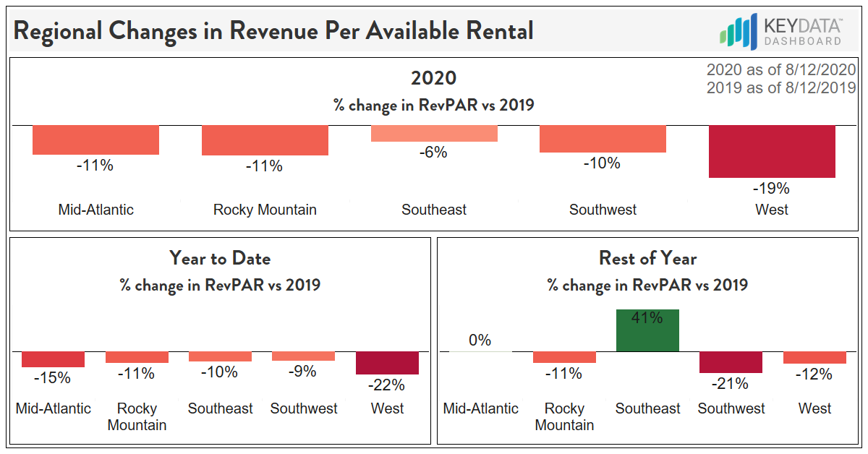Click the West -22% bar in Year to Date

[x=387, y=361]
